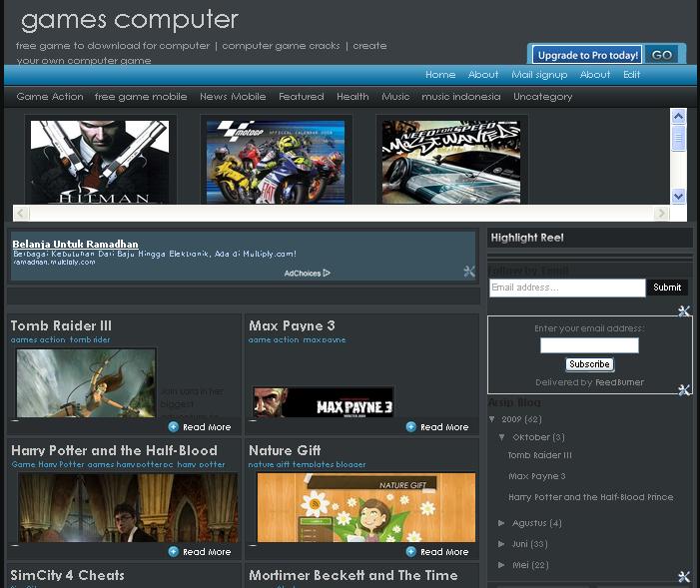Expand the Agustus (4) archive month

[x=501, y=523]
